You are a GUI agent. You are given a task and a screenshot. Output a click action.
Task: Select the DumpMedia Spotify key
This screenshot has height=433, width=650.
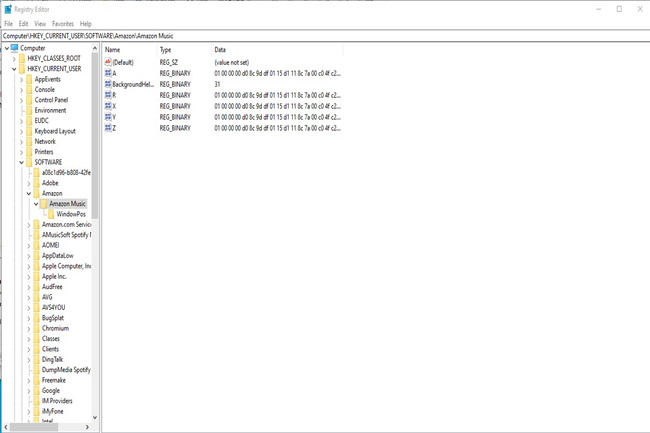66,370
